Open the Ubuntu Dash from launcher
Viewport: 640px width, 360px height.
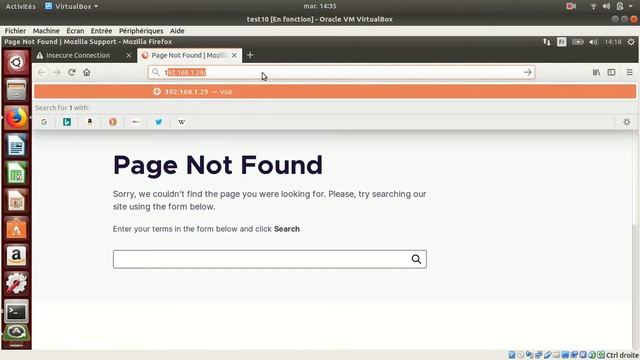tap(16, 62)
